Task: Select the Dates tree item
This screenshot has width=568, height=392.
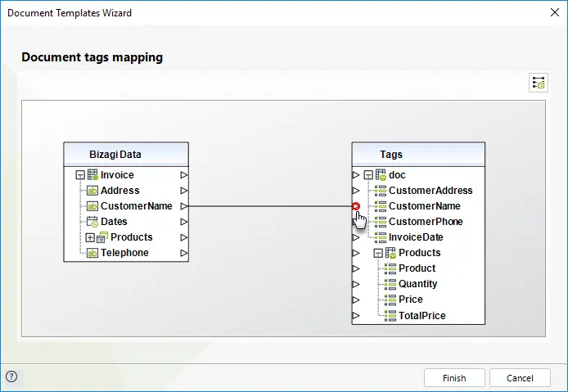Action: click(x=114, y=222)
